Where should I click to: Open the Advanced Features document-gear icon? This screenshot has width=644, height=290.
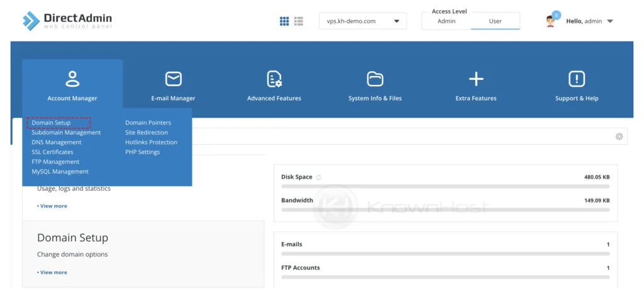point(274,79)
